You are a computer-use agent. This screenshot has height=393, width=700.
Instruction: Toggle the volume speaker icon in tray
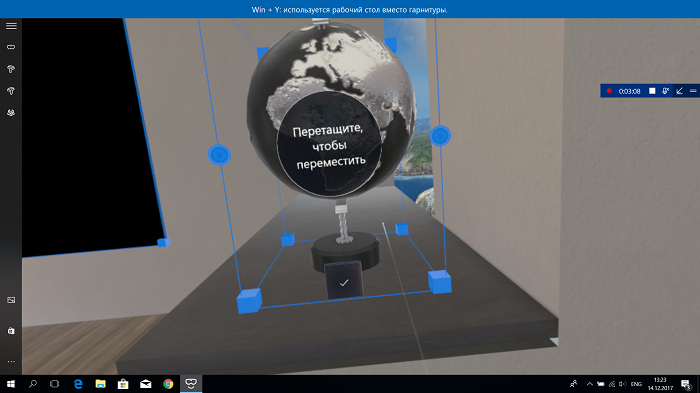click(x=622, y=384)
